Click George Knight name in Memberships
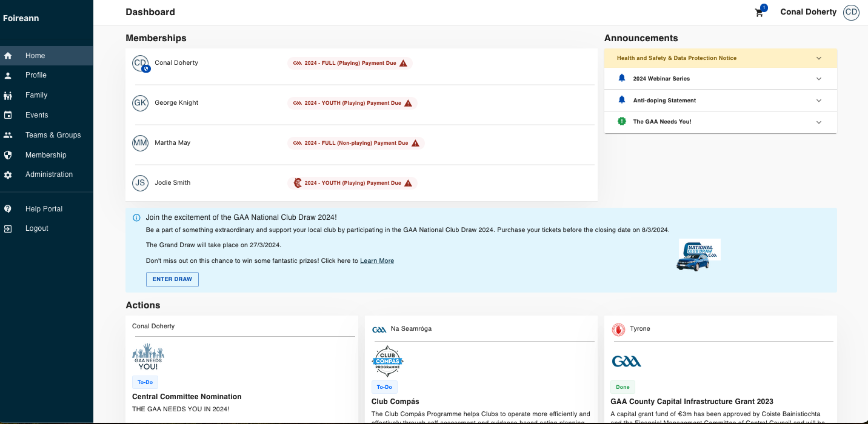Image resolution: width=868 pixels, height=424 pixels. 176,103
